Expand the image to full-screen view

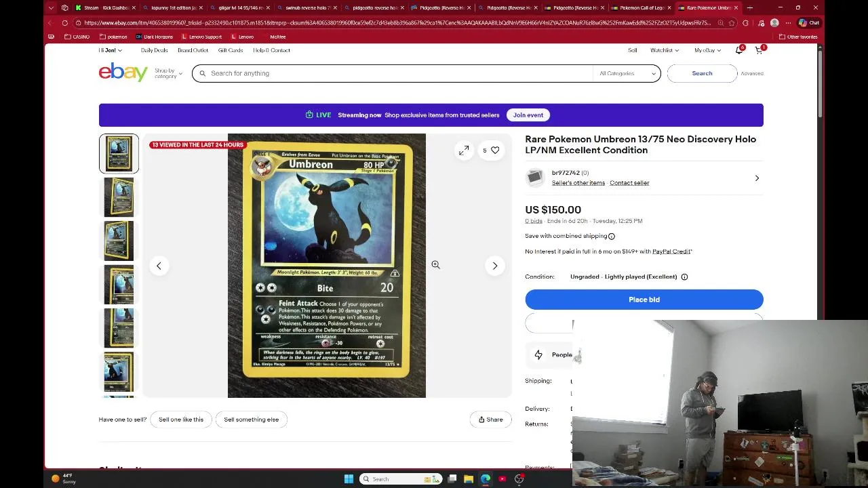pos(464,150)
